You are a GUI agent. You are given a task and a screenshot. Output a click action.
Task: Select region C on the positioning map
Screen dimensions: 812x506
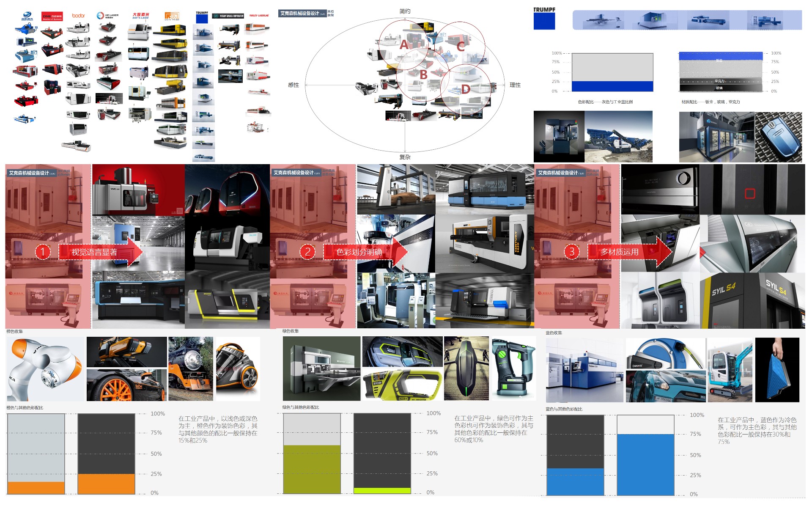461,47
